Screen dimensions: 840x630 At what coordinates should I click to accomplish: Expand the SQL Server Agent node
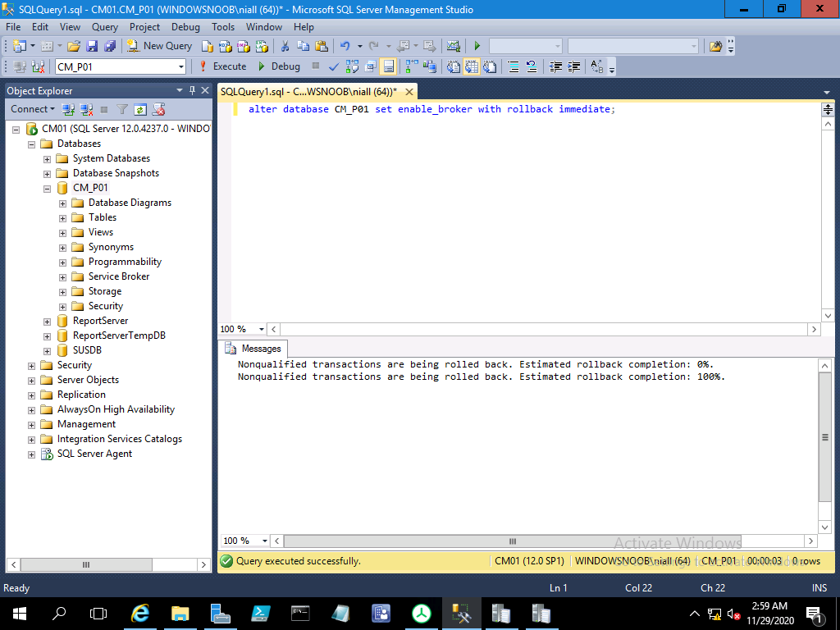pos(32,454)
